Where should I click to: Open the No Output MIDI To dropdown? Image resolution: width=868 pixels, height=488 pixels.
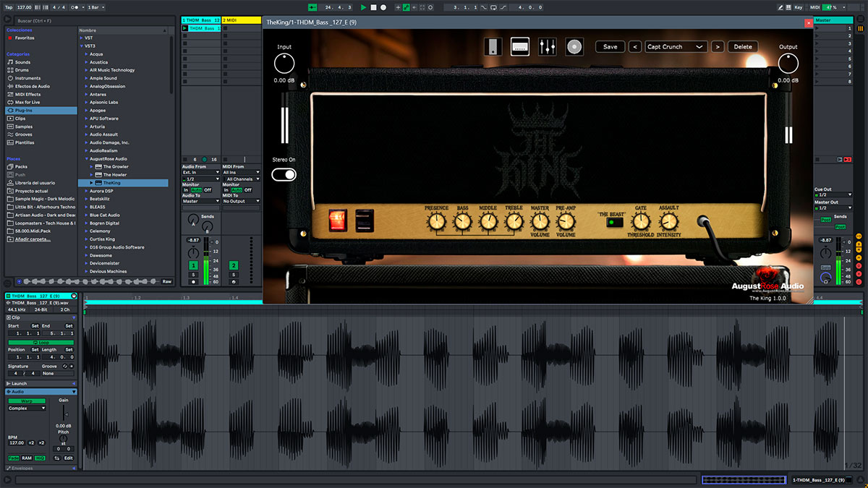(241, 201)
